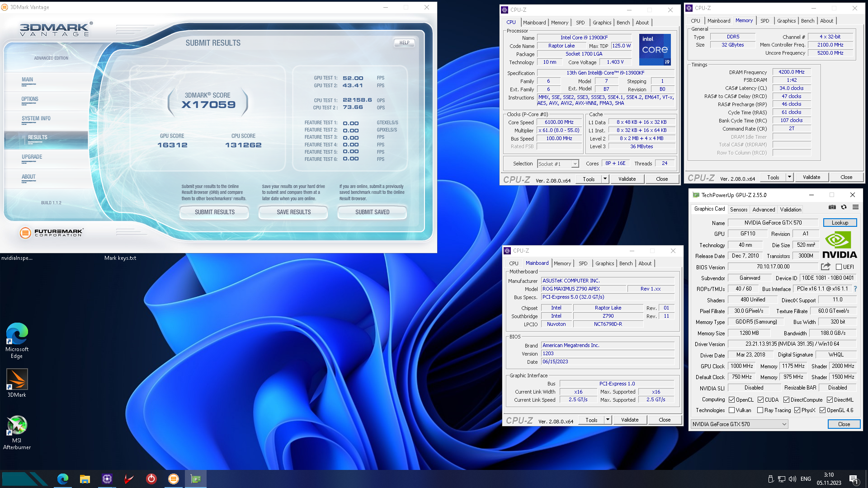This screenshot has height=488, width=868.
Task: Toggle the PhysX checkbox
Action: 797,410
